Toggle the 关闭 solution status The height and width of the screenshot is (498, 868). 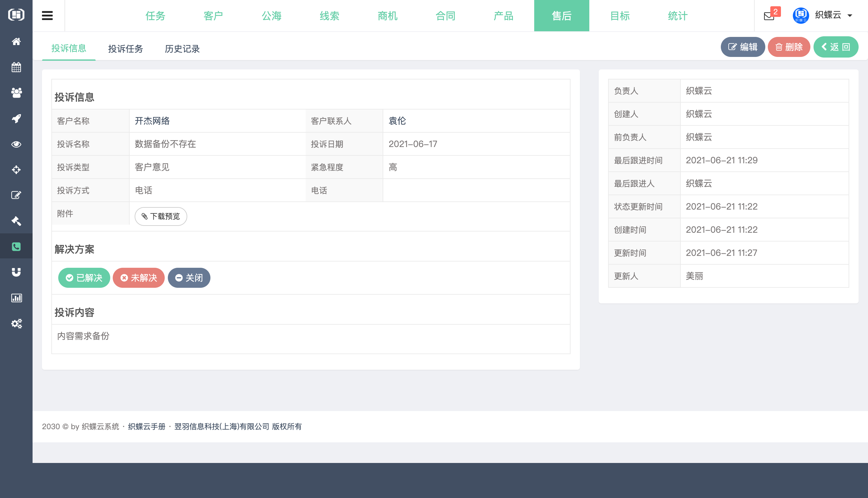click(189, 278)
